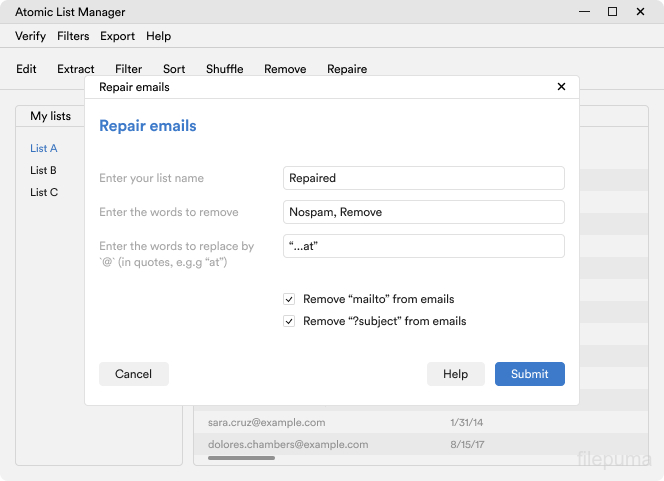The width and height of the screenshot is (664, 481).
Task: Toggle Remove "?subject" from emails checkbox
Action: 289,321
